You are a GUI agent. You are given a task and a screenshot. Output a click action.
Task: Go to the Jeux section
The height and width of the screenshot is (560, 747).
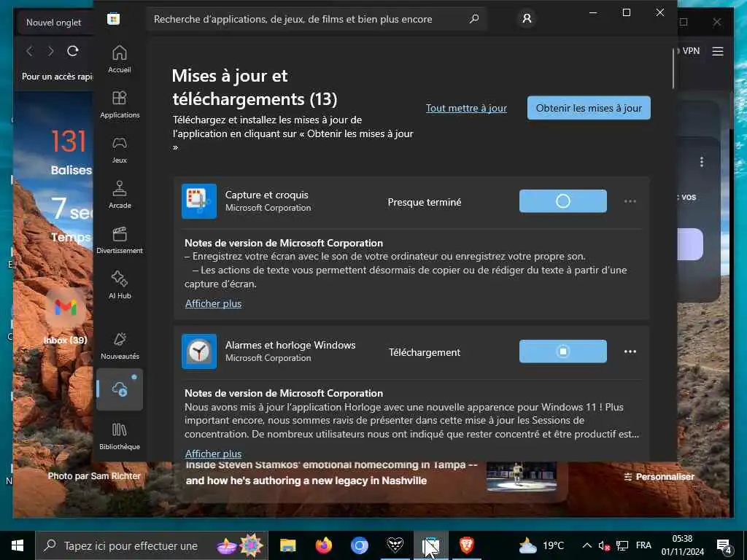(x=119, y=149)
